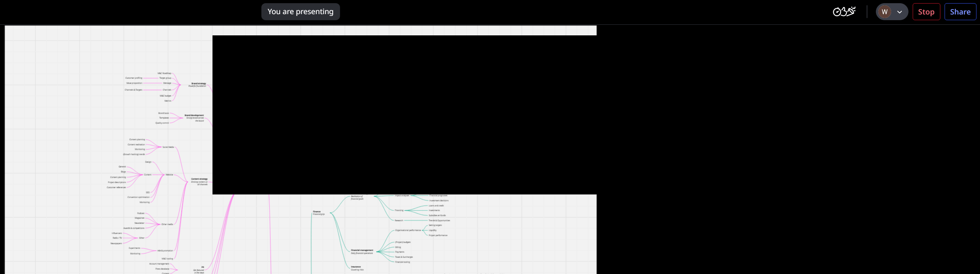This screenshot has height=274, width=980.
Task: Select the 'Billing' node
Action: click(x=398, y=247)
